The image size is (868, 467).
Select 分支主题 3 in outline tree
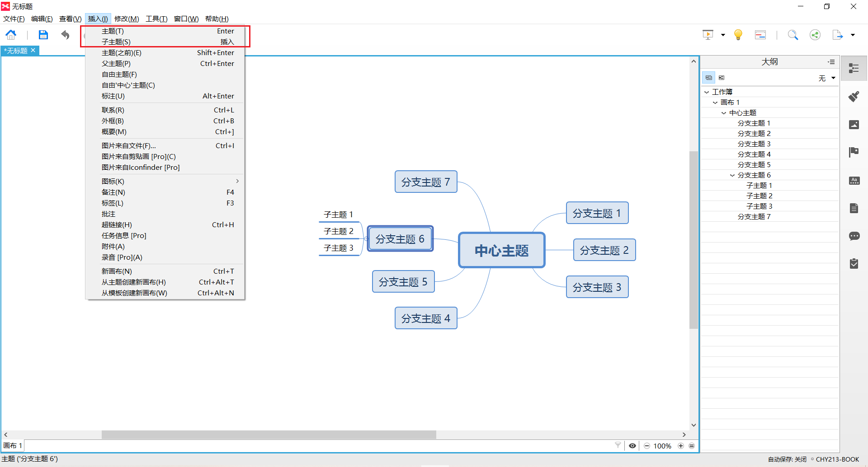coord(754,144)
